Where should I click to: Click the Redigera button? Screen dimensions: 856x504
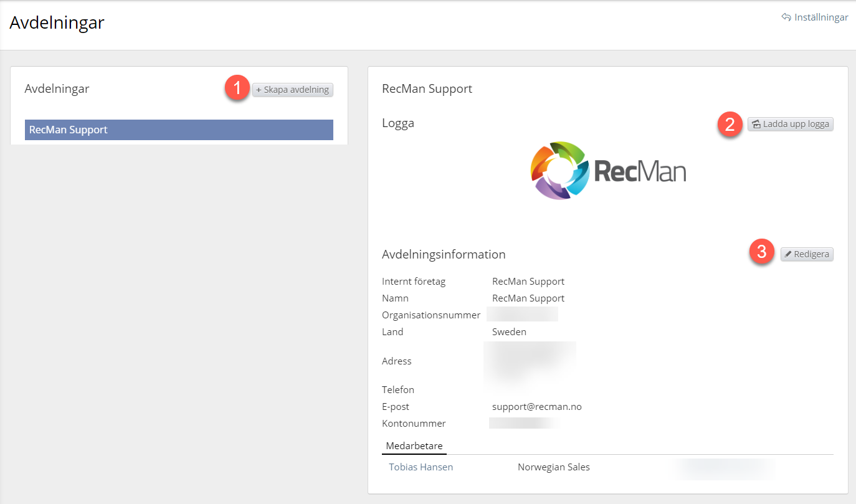point(807,254)
